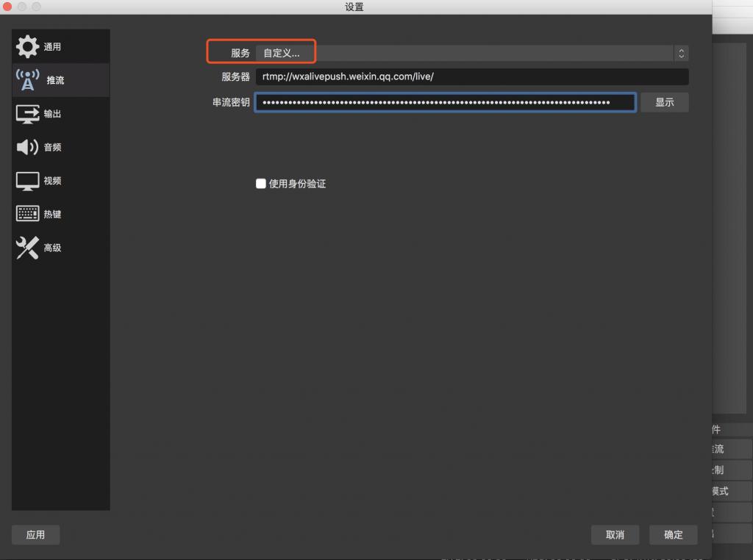The height and width of the screenshot is (560, 753).
Task: Click the 使用身份验证 label text
Action: [297, 184]
